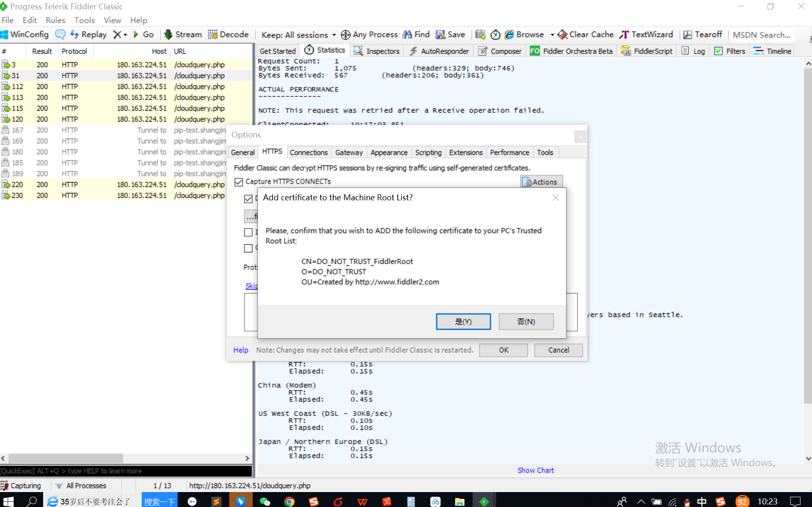
Task: Click Clear Cache in toolbar
Action: point(586,35)
